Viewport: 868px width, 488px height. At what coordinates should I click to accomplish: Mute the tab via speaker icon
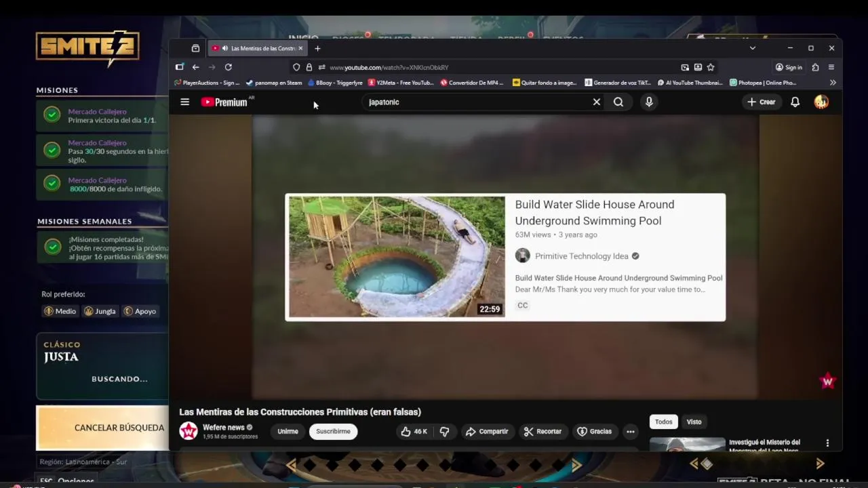(225, 48)
